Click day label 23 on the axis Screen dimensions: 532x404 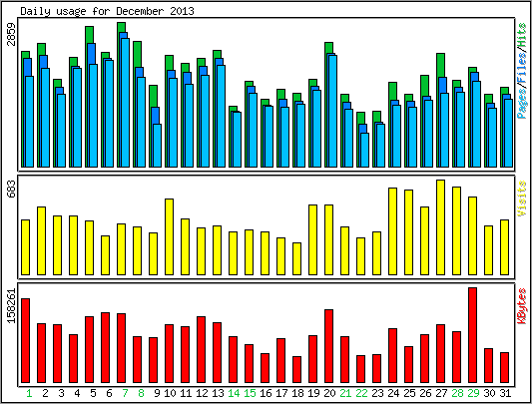(377, 393)
